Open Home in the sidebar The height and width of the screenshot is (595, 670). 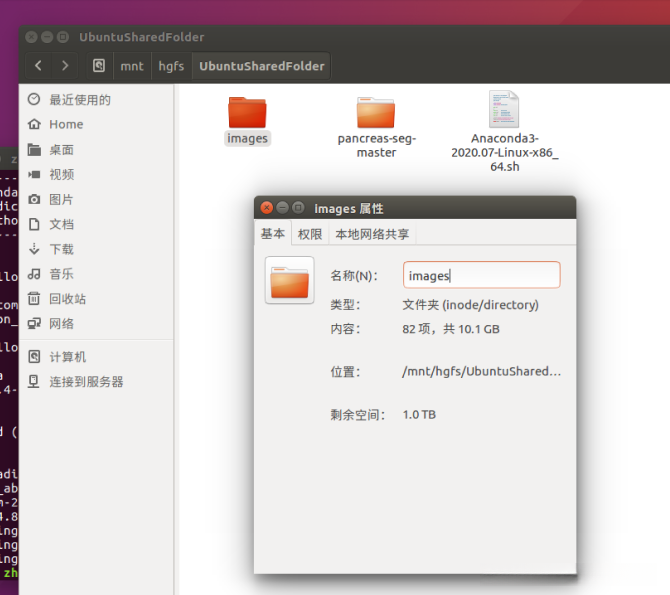point(96,124)
